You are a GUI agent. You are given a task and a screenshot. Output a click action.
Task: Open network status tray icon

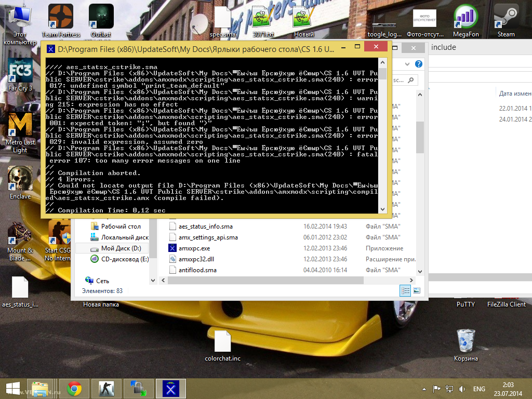(449, 389)
